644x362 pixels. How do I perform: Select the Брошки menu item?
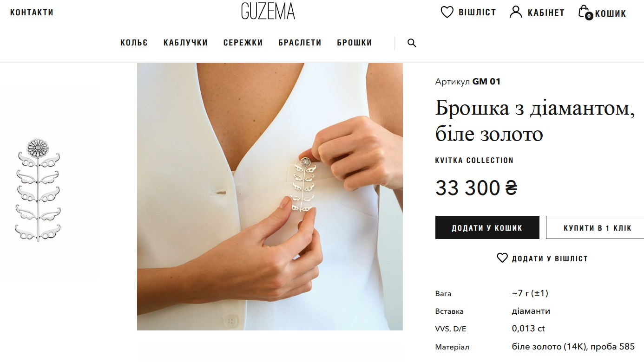tap(355, 43)
